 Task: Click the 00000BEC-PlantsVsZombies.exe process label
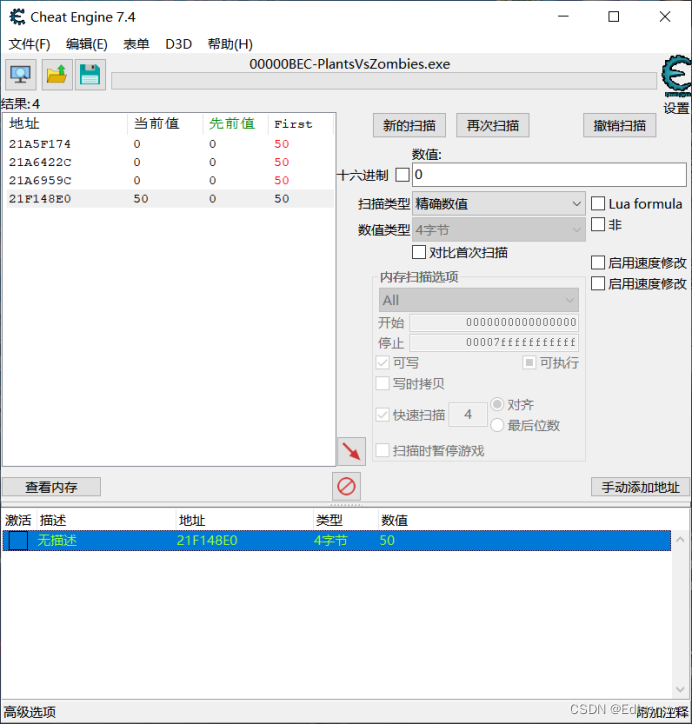349,64
